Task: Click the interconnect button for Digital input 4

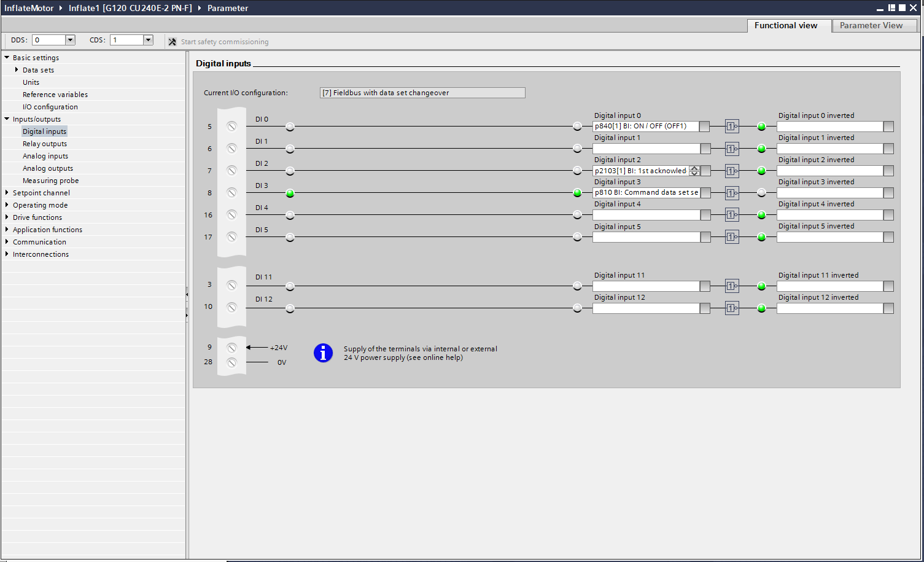Action: (705, 215)
